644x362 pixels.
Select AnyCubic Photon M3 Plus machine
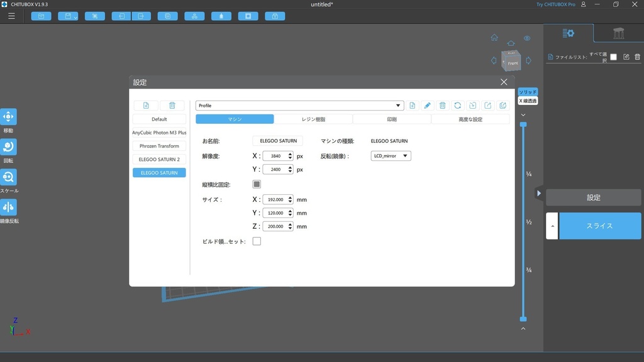tap(159, 133)
